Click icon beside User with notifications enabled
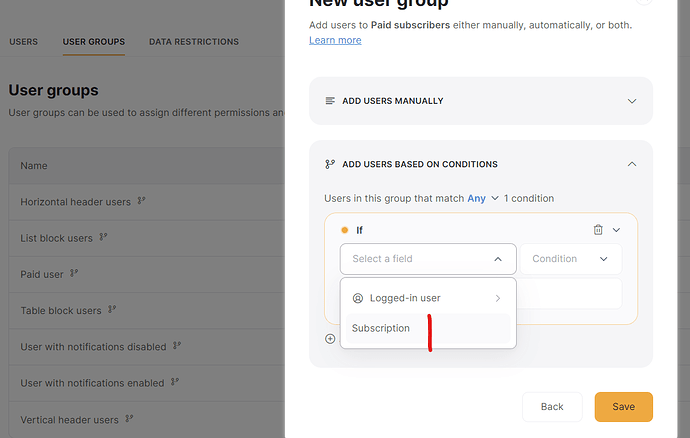Image resolution: width=690 pixels, height=438 pixels. click(175, 382)
